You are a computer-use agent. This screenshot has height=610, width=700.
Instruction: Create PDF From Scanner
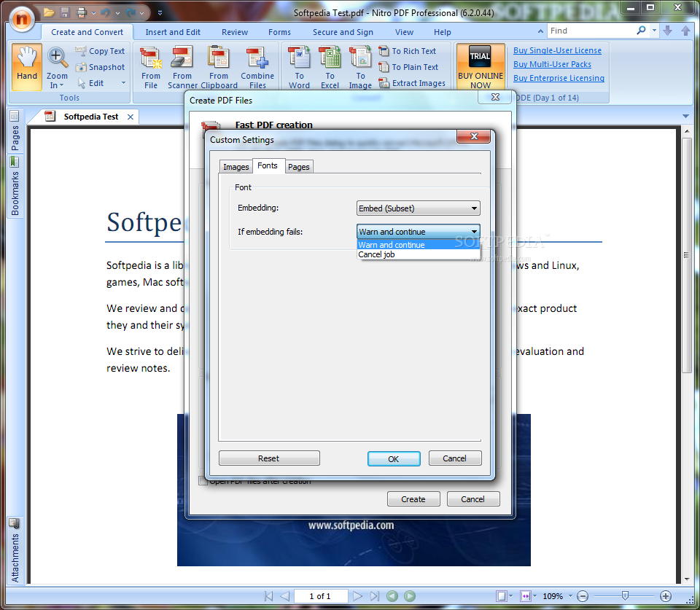(x=182, y=67)
